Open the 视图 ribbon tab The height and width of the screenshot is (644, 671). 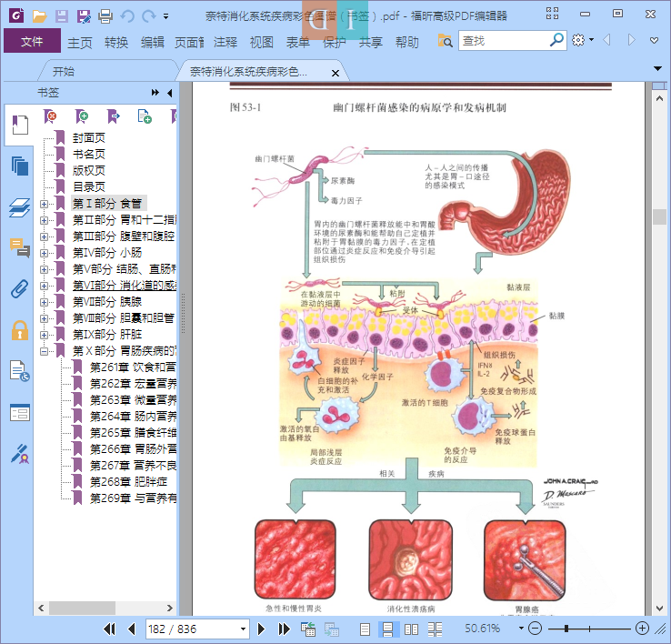coord(262,42)
